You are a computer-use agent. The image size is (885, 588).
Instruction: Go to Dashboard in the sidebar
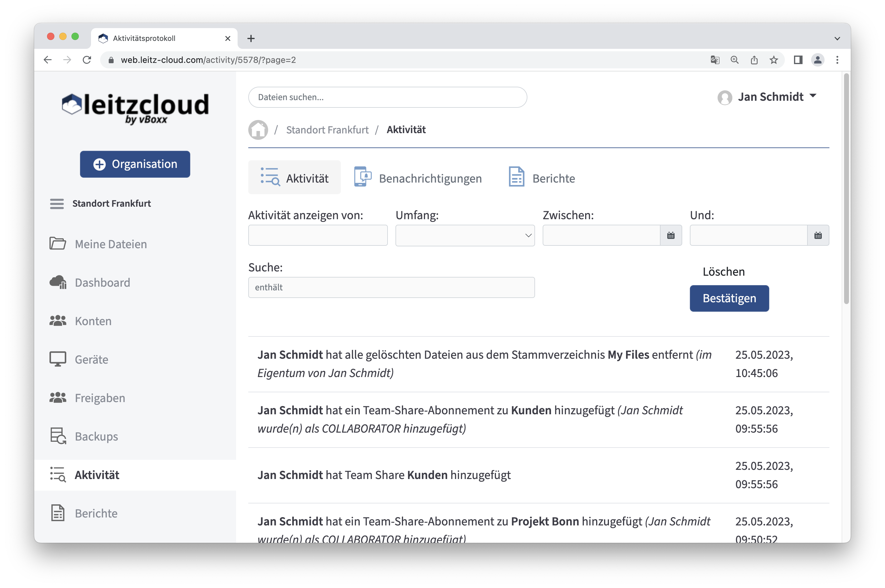click(x=102, y=282)
